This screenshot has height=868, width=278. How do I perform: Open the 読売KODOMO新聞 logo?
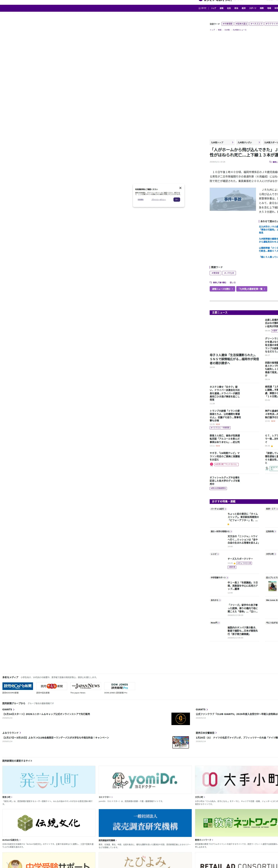[18, 686]
